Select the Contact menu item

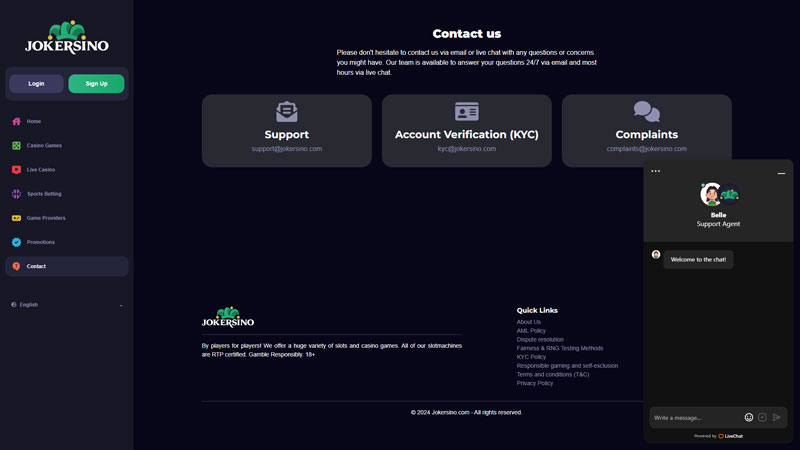[67, 266]
